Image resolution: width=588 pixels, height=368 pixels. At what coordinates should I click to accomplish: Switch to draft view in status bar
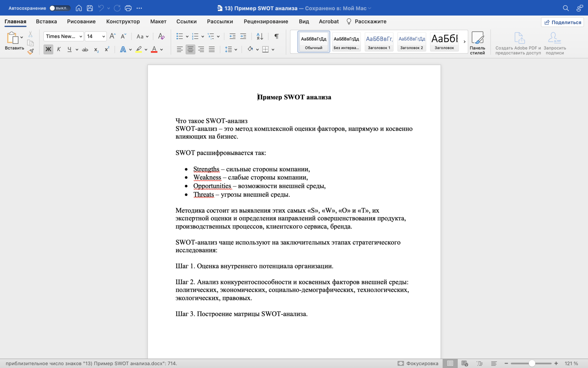(494, 363)
